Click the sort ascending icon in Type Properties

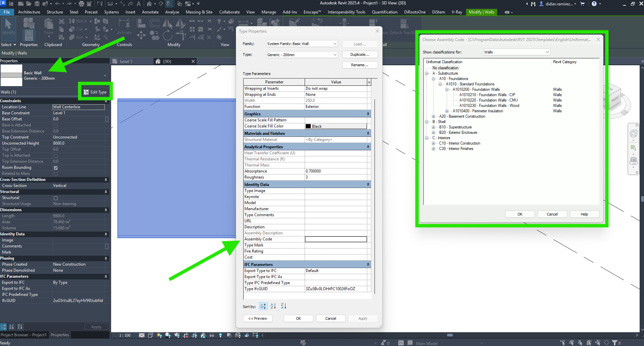point(273,306)
